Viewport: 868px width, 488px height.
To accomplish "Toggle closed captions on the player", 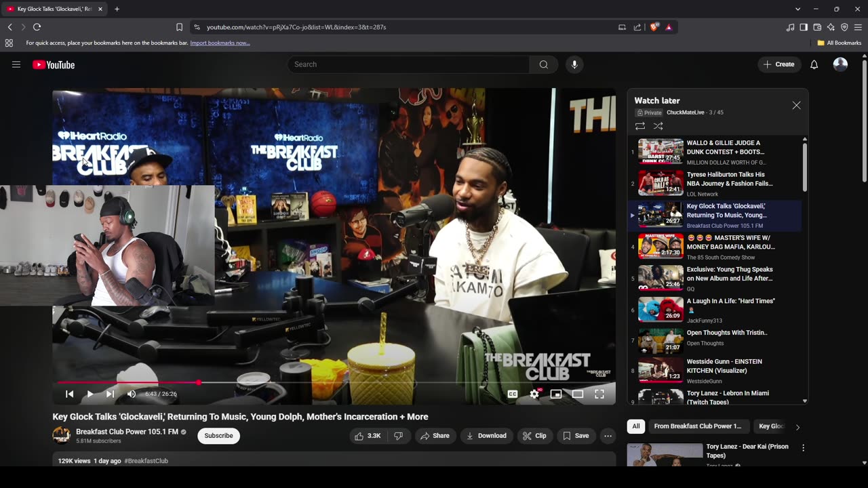I will (x=513, y=394).
